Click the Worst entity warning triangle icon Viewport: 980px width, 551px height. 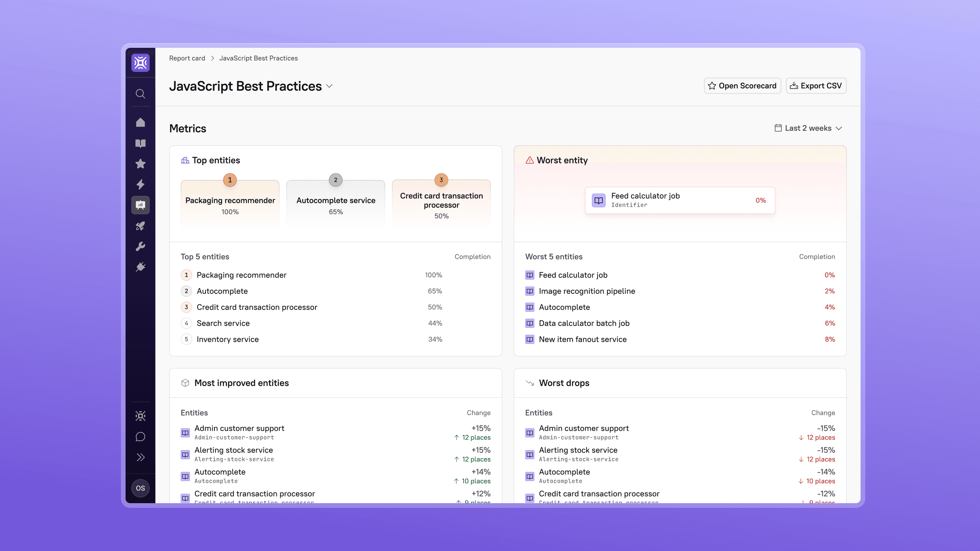[x=530, y=160]
